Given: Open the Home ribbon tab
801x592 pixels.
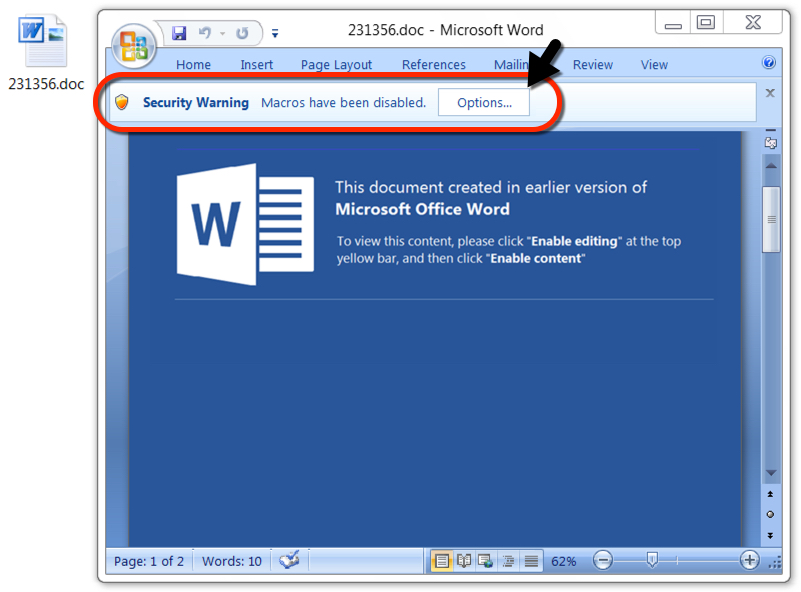Looking at the screenshot, I should point(193,65).
